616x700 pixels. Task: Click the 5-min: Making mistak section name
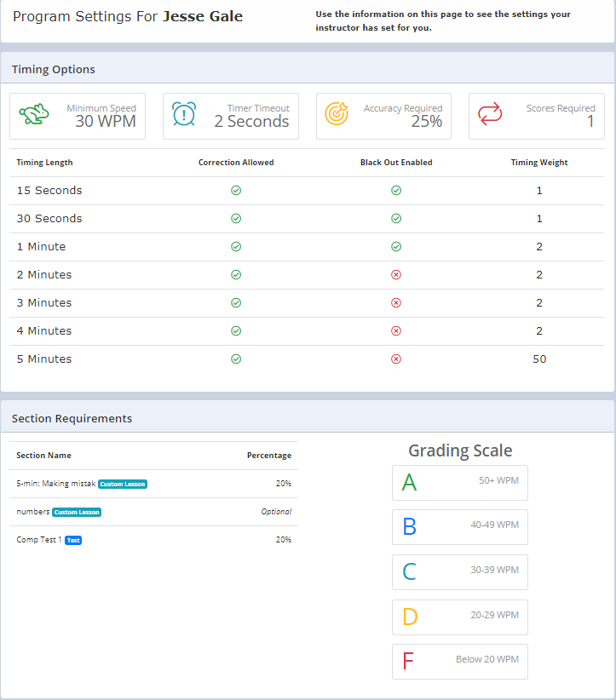[x=56, y=484]
